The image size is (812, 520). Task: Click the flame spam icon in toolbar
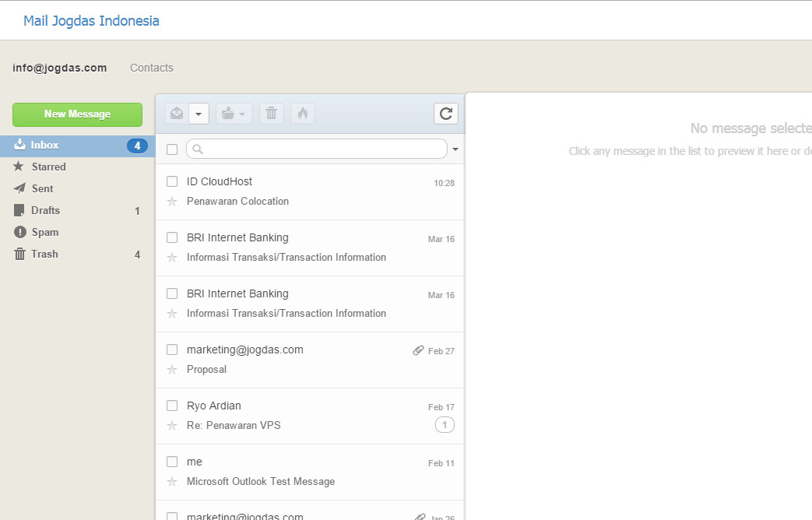(x=303, y=114)
